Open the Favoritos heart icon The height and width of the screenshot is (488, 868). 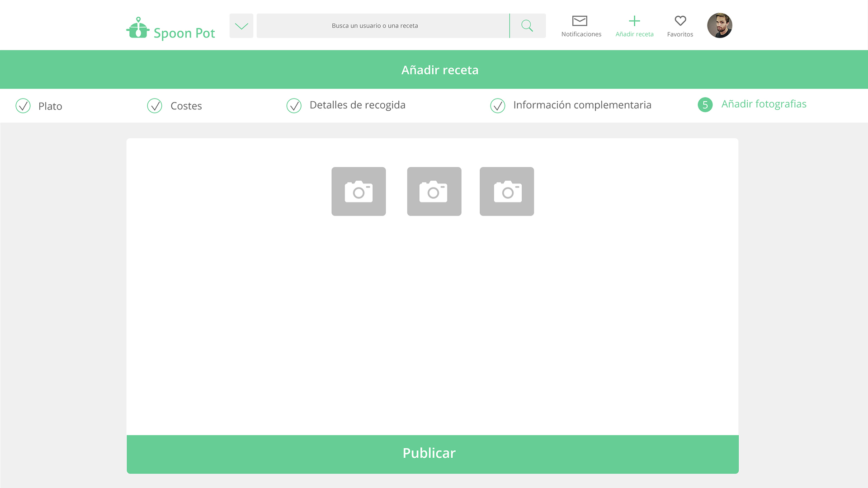coord(680,21)
